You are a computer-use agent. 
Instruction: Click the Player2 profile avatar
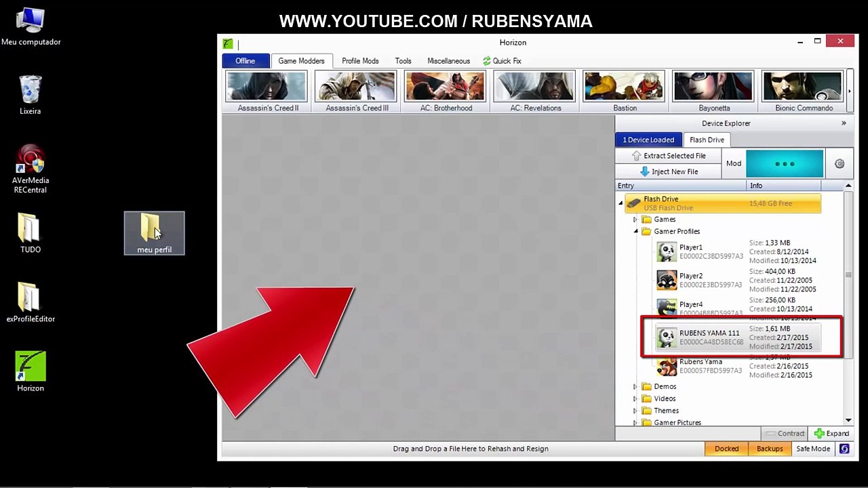click(x=667, y=281)
